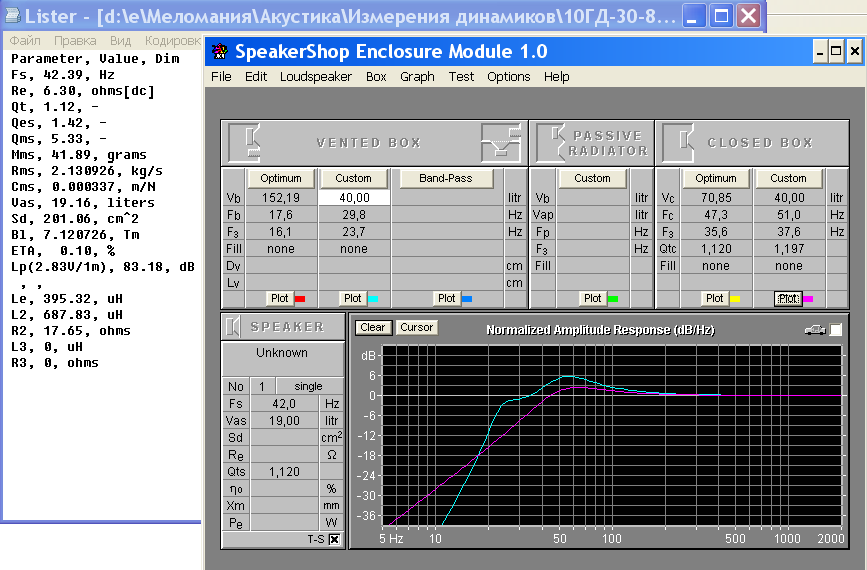867x570 pixels.
Task: Plot the vented box optimum red curve
Action: click(x=281, y=298)
